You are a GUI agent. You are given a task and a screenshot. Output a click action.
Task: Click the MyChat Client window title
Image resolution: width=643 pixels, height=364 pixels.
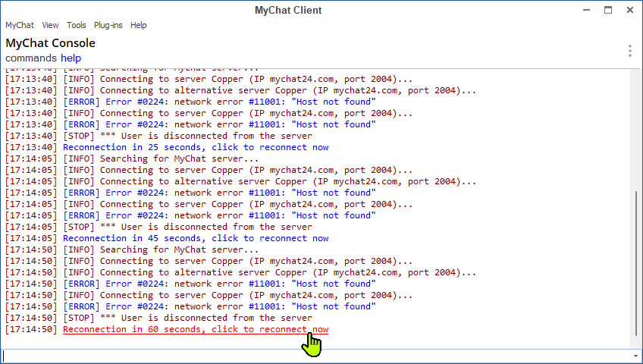pos(288,11)
